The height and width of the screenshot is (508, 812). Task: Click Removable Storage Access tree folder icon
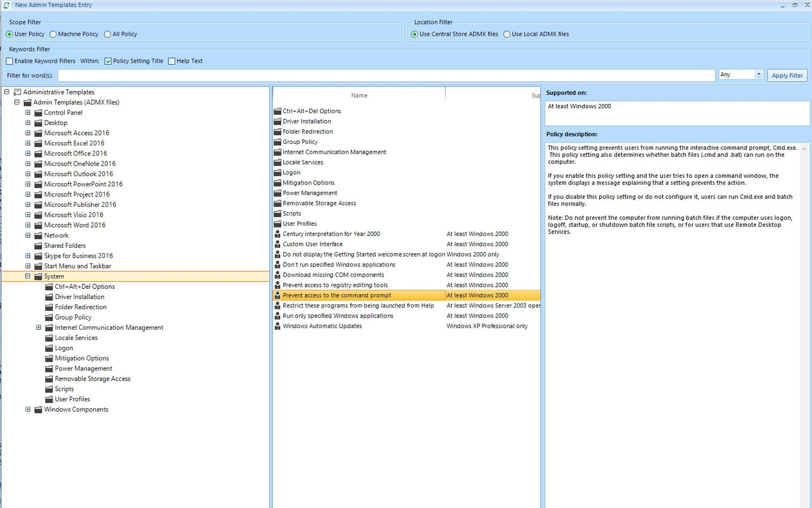(x=49, y=379)
